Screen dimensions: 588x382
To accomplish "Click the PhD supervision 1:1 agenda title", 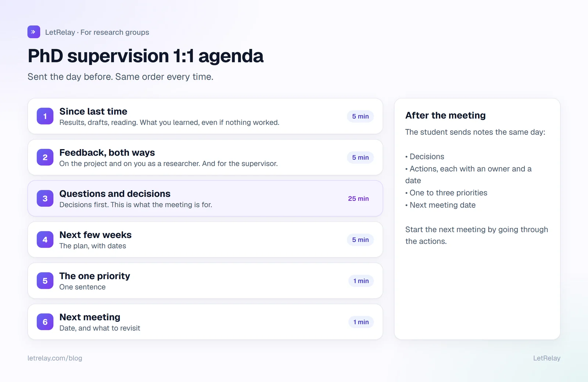I will tap(146, 56).
